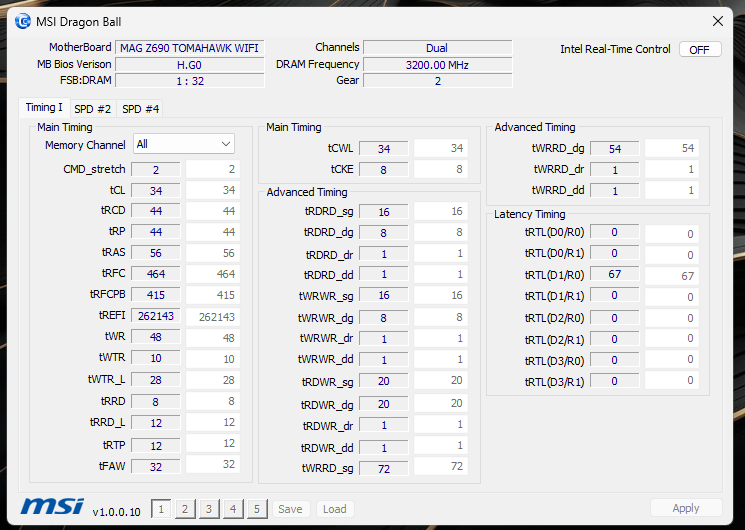
Task: Select profile slot 1 button
Action: (161, 509)
